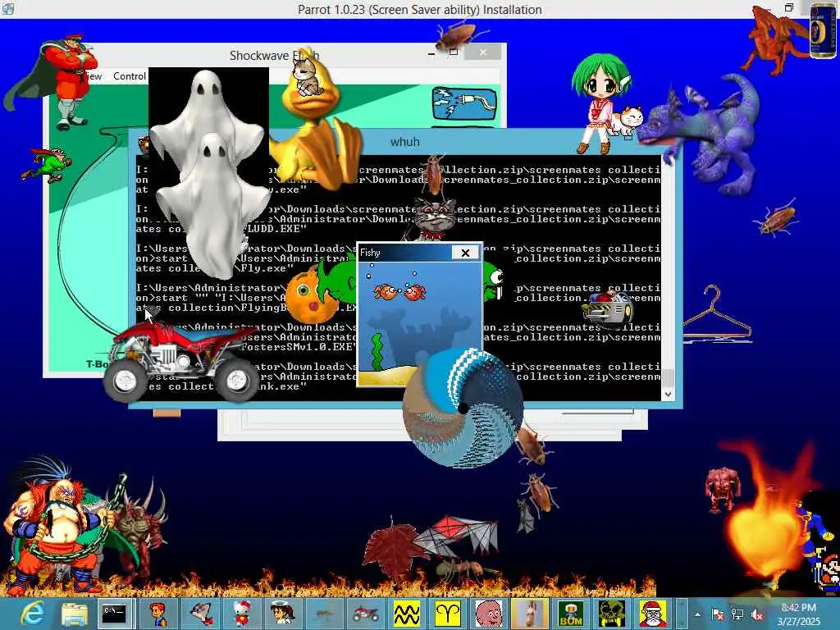
Task: Select the BOM bomber taskbar icon
Action: 571,614
